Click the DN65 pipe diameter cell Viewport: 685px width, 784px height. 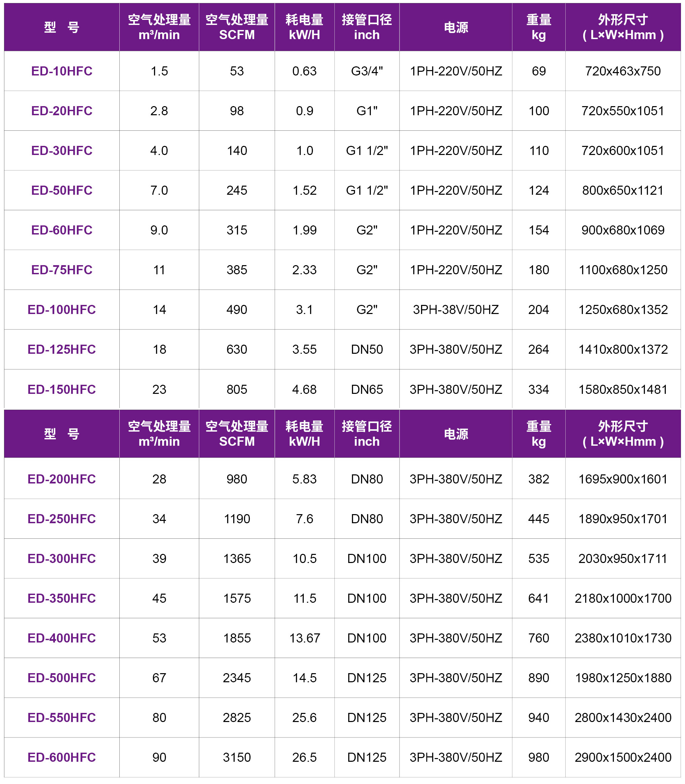pyautogui.click(x=366, y=389)
